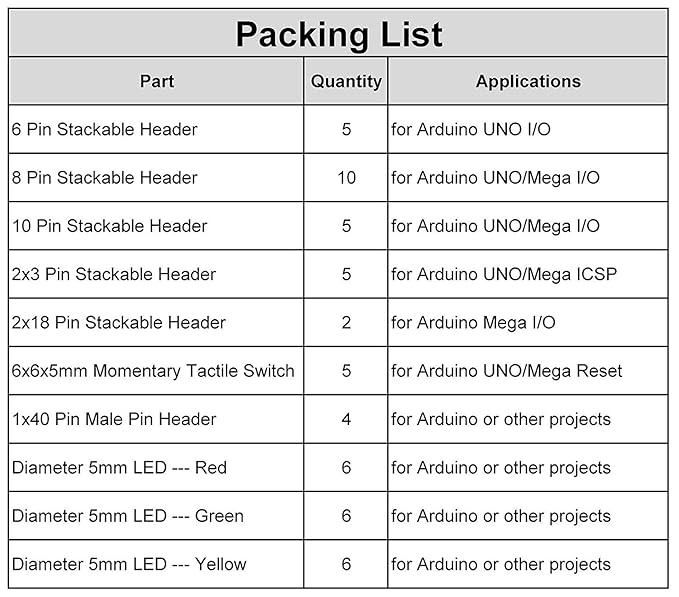
Task: Click the quantity 2 cell
Action: coord(346,322)
